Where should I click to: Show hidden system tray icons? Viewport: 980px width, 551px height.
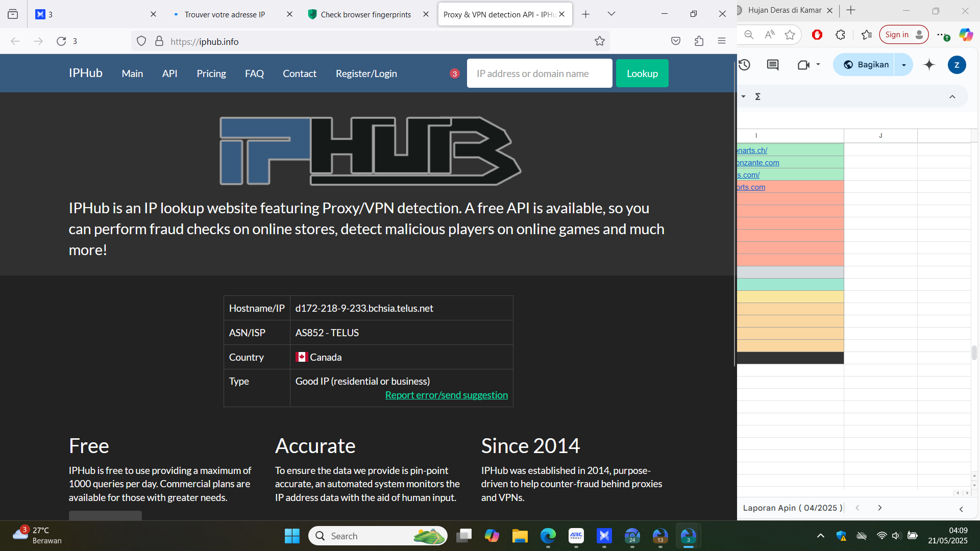click(x=821, y=536)
